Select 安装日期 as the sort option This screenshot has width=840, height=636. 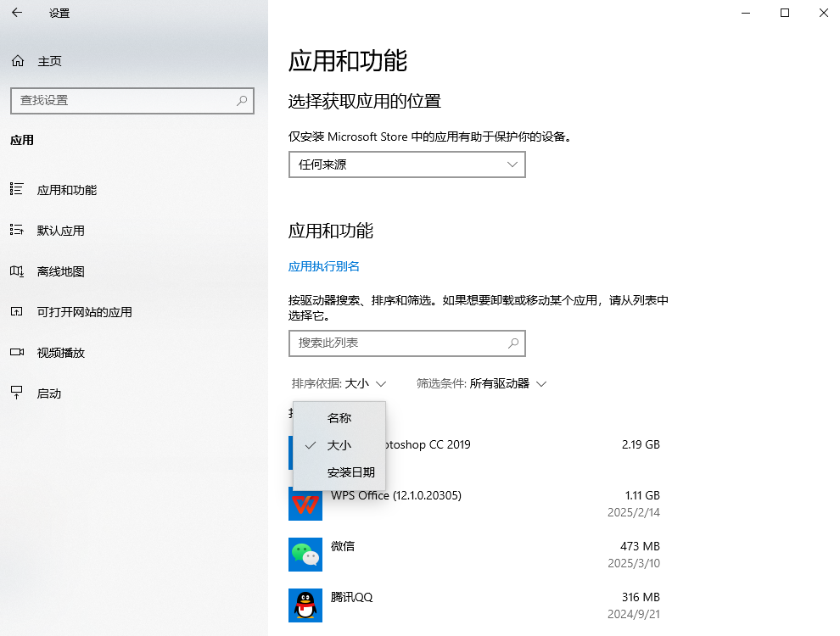pyautogui.click(x=352, y=472)
